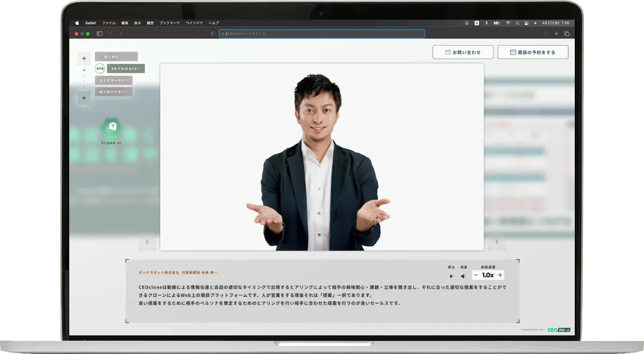Image resolution: width=644 pixels, height=354 pixels.
Task: Open the ブックマーク menu
Action: (x=170, y=23)
